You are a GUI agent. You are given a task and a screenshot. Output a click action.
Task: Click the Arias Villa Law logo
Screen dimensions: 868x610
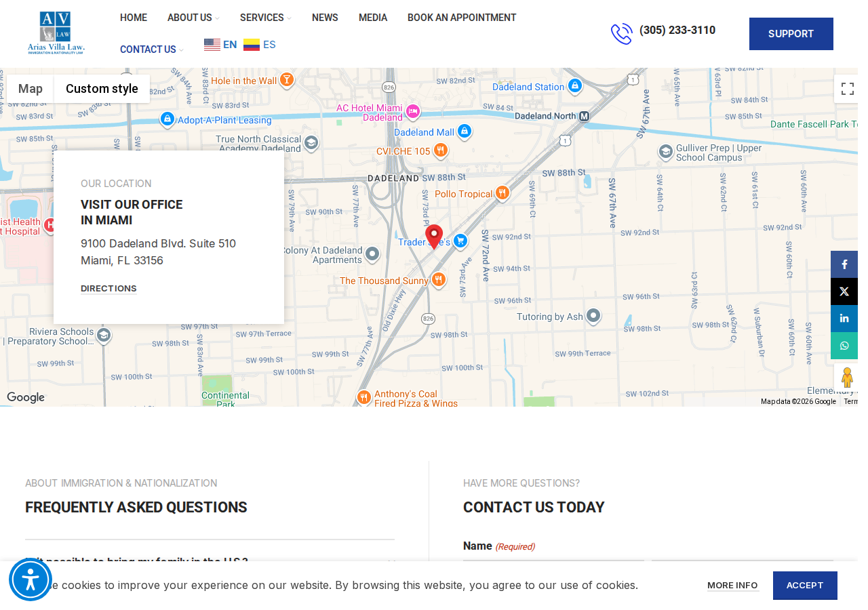pyautogui.click(x=56, y=33)
